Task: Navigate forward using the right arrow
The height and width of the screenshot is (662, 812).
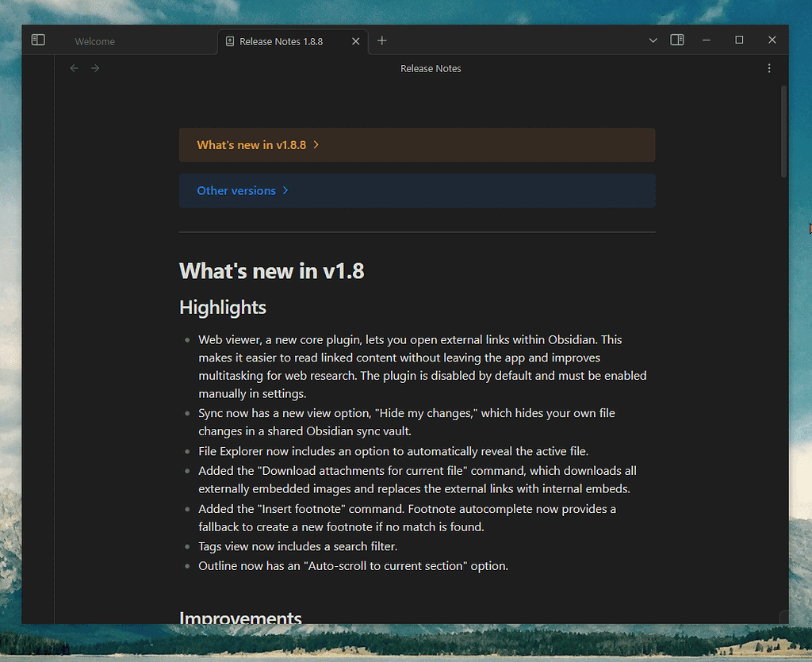Action: coord(94,68)
